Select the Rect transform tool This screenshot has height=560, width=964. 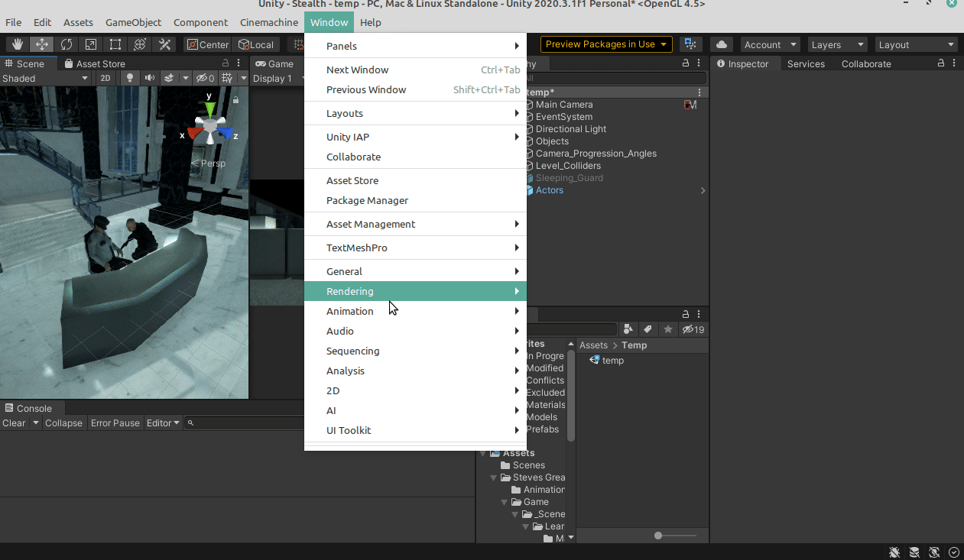(x=115, y=44)
